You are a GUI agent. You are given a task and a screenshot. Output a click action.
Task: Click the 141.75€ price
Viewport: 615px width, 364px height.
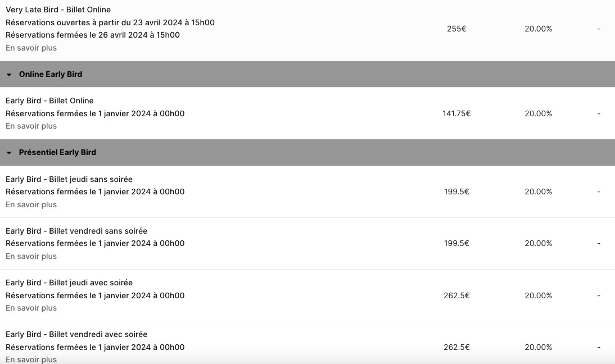click(x=456, y=113)
